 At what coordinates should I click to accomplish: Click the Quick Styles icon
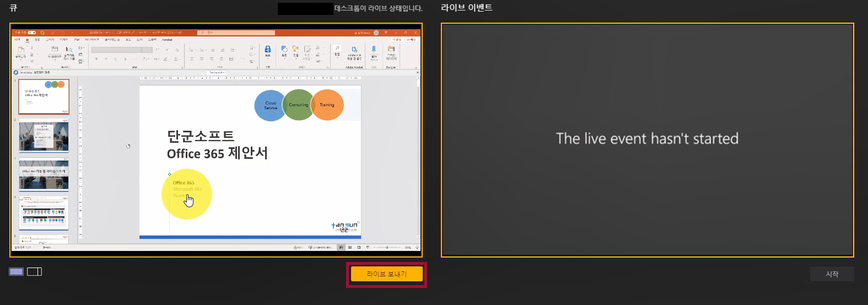click(x=308, y=50)
